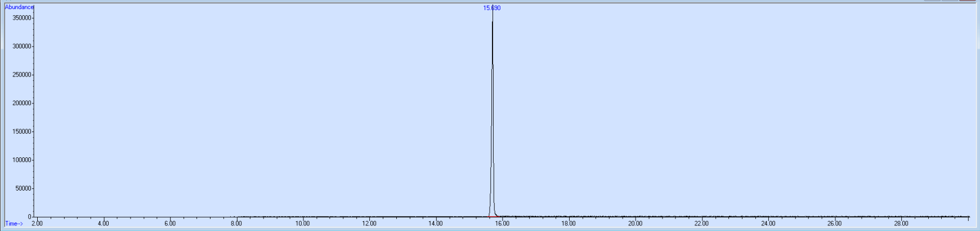This screenshot has height=231, width=980.
Task: Click the 2.00 time axis label
Action: (37, 224)
